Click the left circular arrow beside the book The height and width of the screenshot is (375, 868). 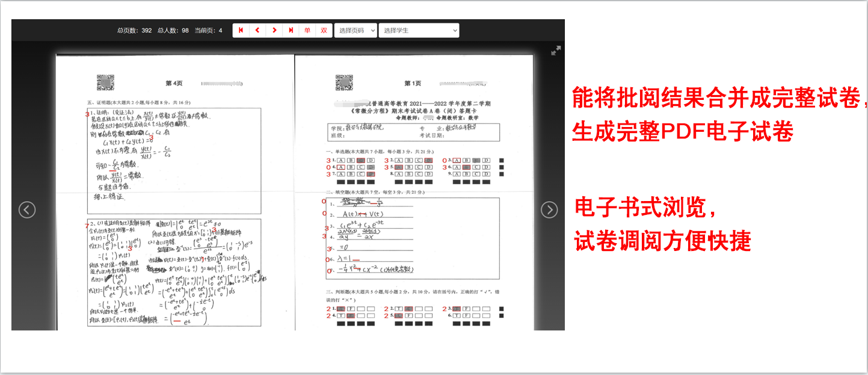pos(27,209)
